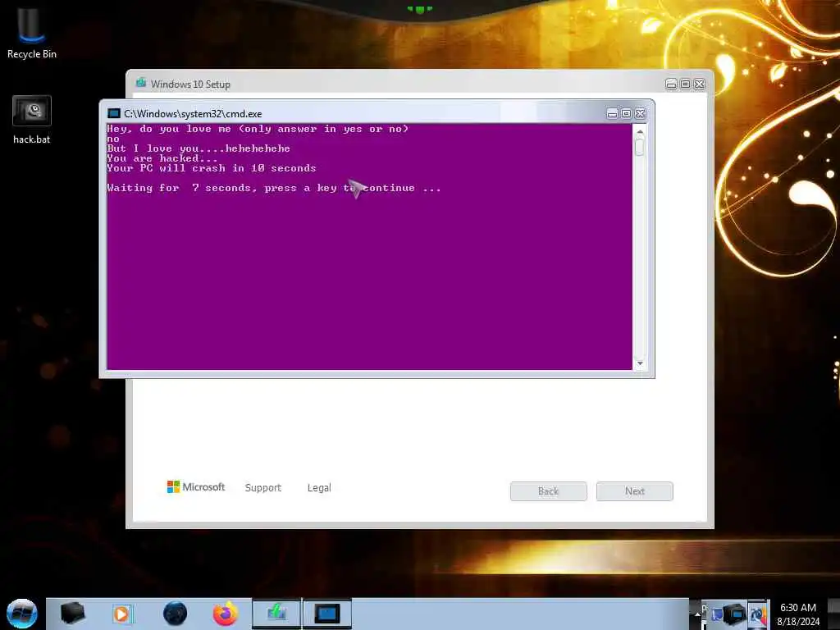Open the clock showing 6:30 AM

[x=798, y=614]
